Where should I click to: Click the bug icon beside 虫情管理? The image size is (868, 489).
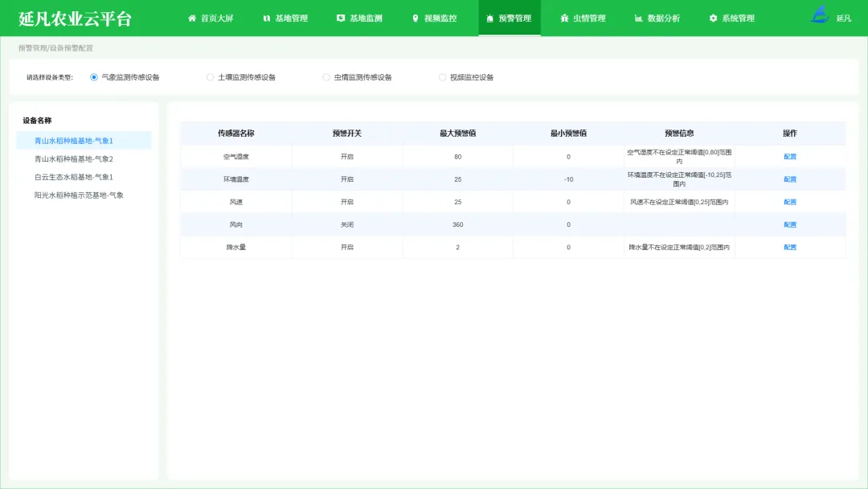(564, 18)
